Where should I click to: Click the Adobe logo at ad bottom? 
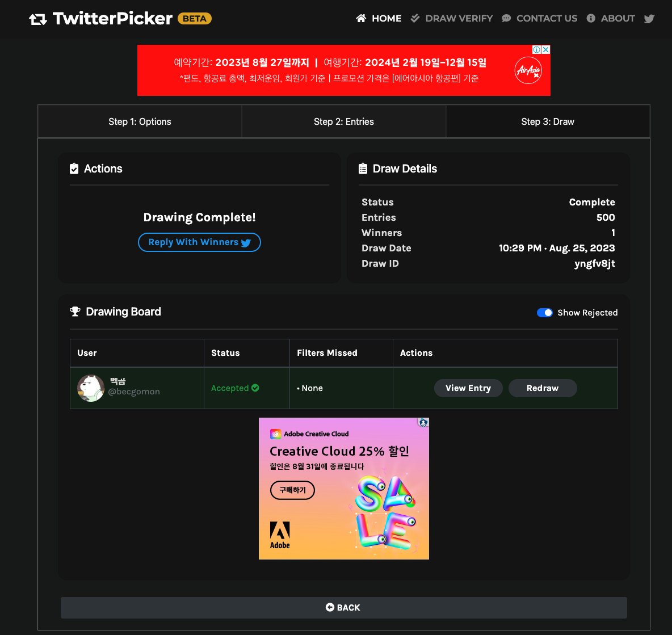coord(280,535)
